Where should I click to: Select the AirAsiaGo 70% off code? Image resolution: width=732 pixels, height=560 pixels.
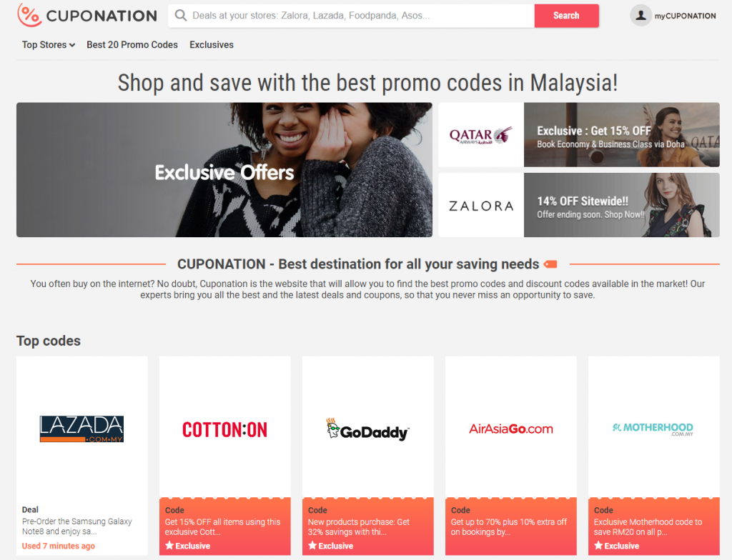tap(510, 526)
